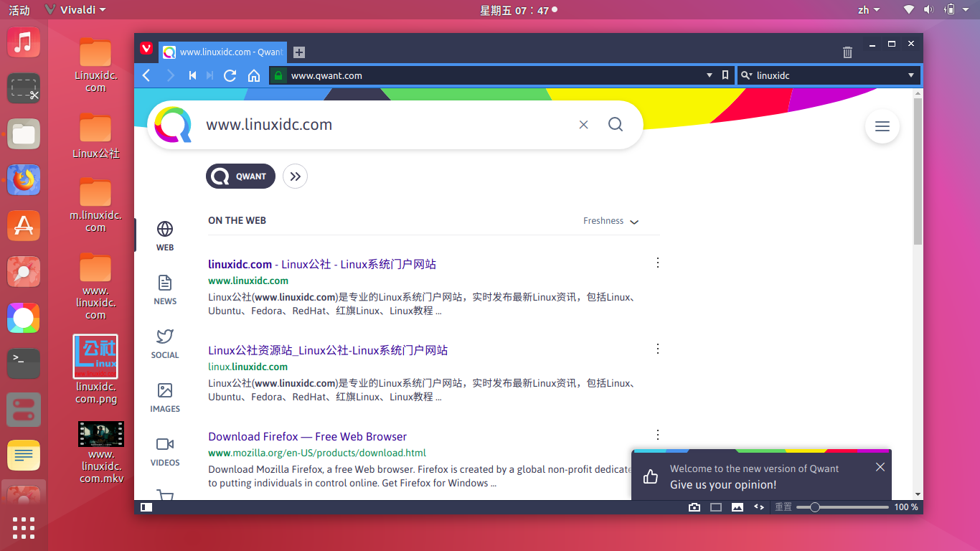Screen dimensions: 980x551
Task: Open the Linux公社资源站 result link
Action: pos(328,350)
